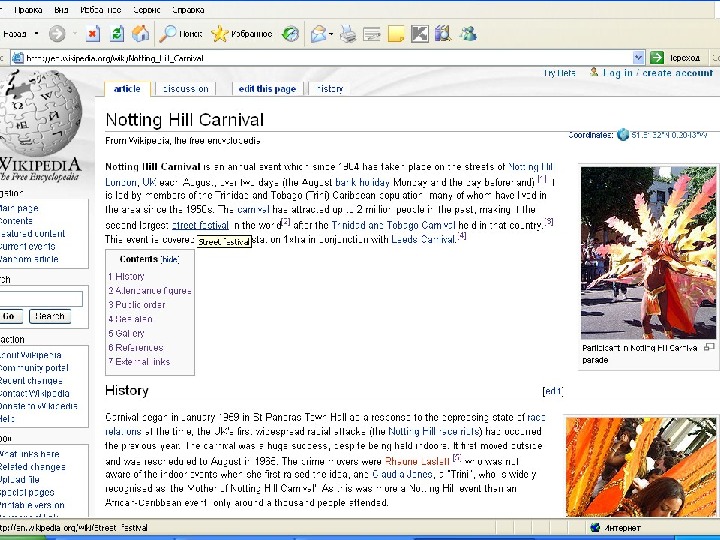Jump to 5 Gallery in contents
Screen dimensions: 720x540
[126, 333]
